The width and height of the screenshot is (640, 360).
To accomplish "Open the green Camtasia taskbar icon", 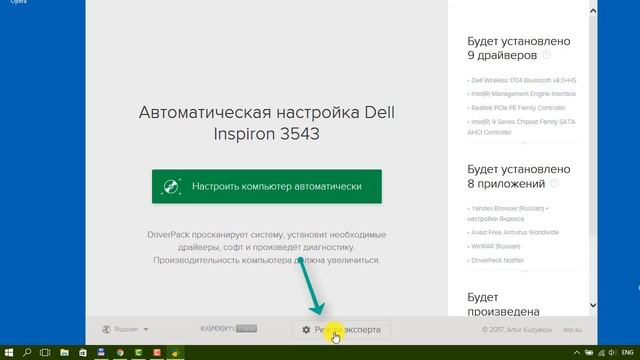I will pos(138,352).
